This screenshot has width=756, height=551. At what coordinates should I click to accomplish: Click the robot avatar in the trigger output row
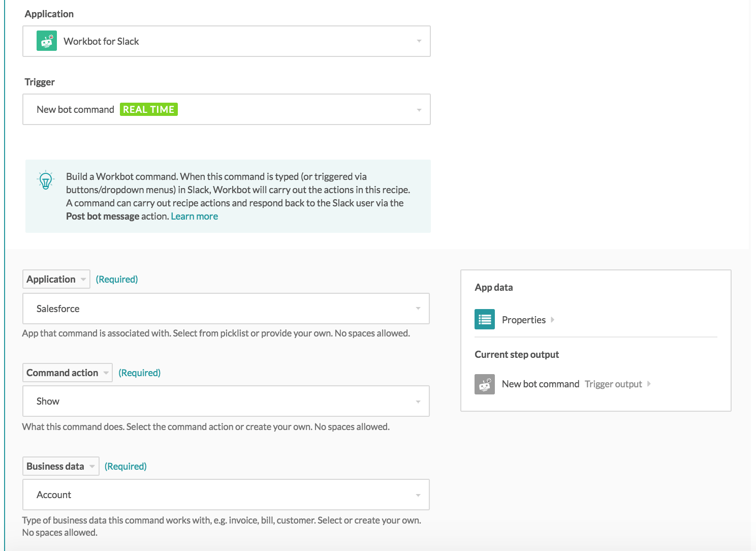click(484, 384)
